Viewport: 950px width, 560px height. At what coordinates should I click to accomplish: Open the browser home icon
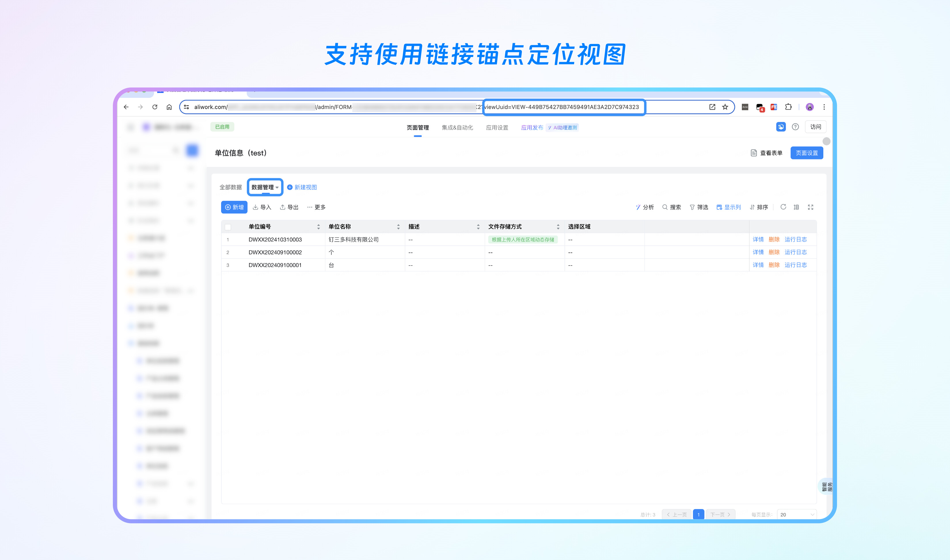tap(169, 107)
